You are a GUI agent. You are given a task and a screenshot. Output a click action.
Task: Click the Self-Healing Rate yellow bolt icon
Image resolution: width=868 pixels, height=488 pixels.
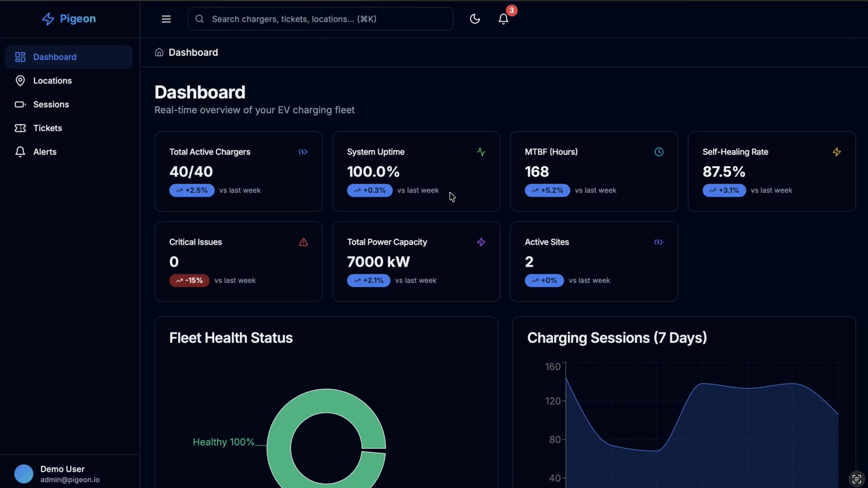point(837,152)
